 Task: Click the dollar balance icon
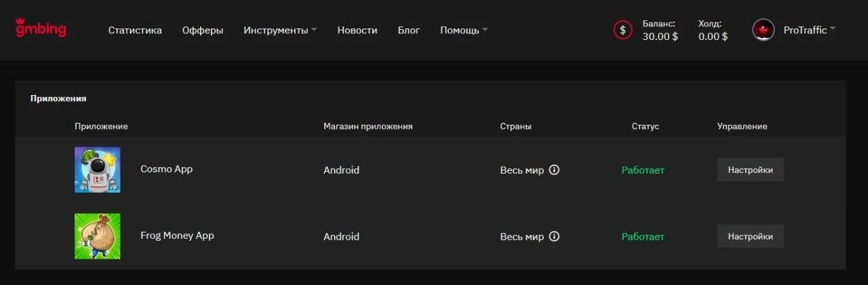pyautogui.click(x=623, y=30)
